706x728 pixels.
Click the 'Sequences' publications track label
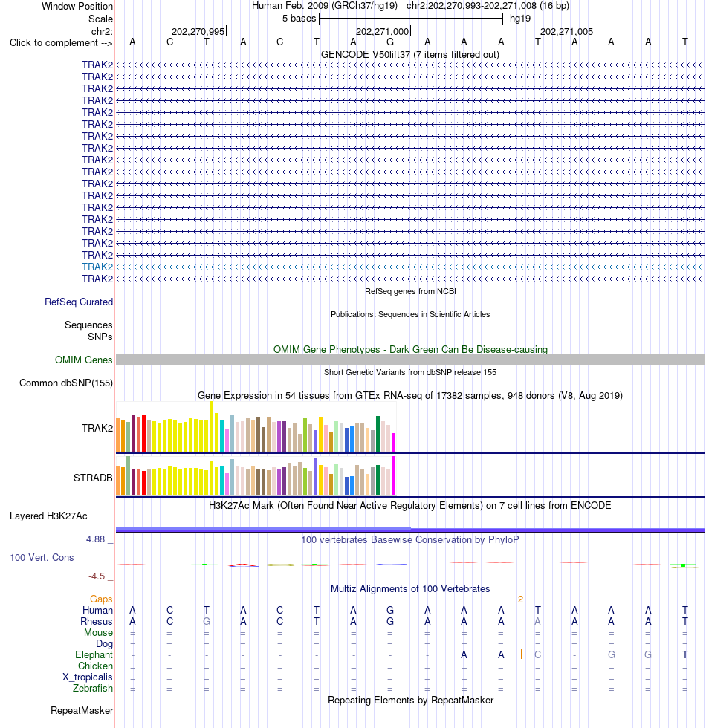pos(88,325)
